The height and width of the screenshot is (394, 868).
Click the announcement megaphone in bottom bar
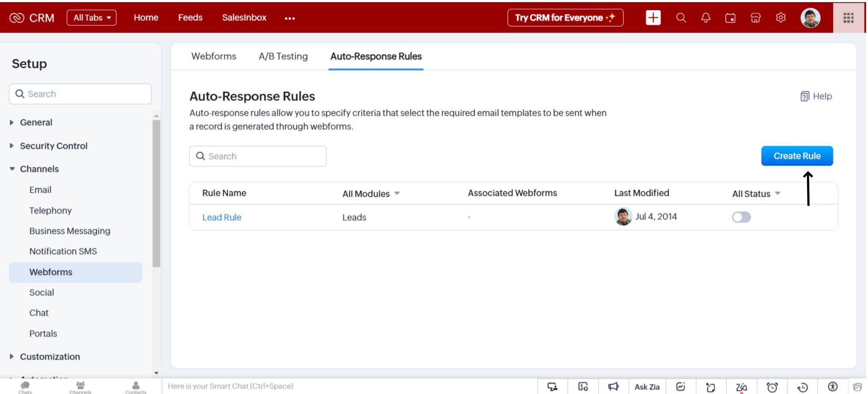coord(613,386)
